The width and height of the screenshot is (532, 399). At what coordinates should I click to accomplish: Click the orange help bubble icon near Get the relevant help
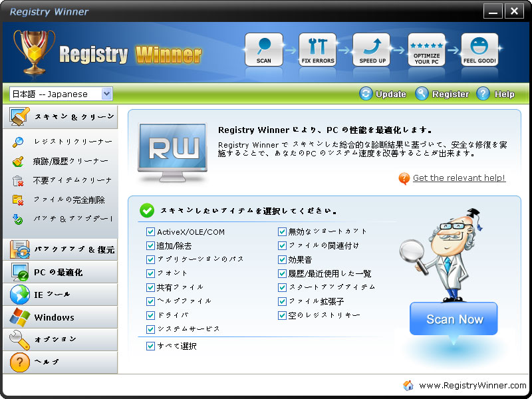coord(404,178)
